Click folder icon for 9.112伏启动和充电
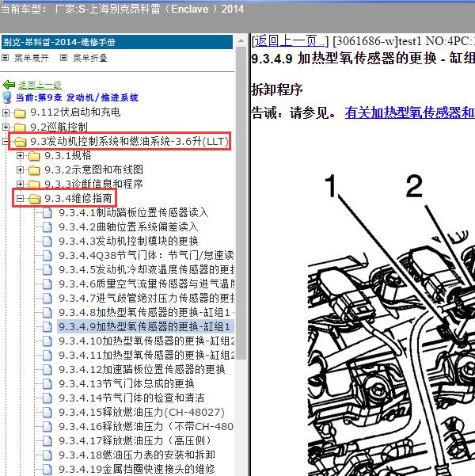The height and width of the screenshot is (476, 475). pos(20,113)
